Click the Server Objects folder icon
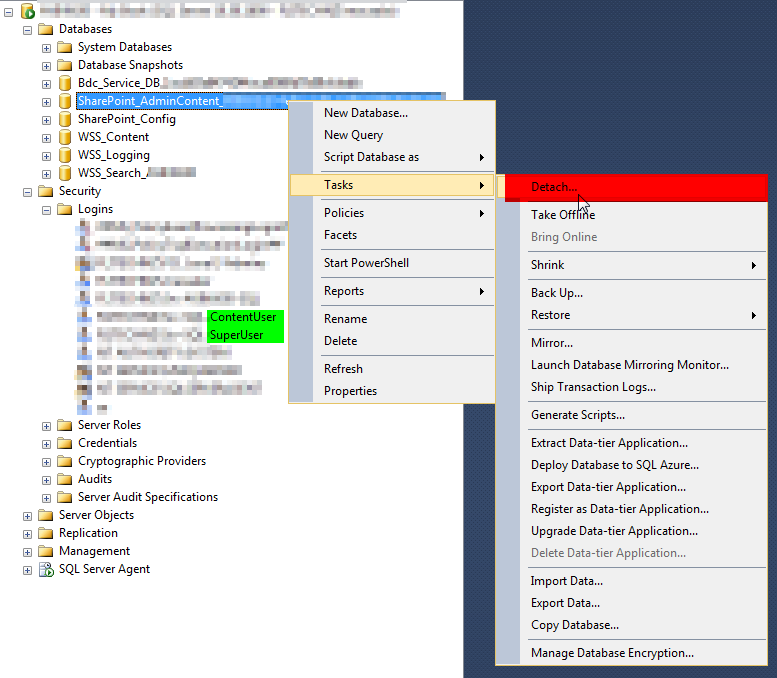777x678 pixels. [x=46, y=515]
